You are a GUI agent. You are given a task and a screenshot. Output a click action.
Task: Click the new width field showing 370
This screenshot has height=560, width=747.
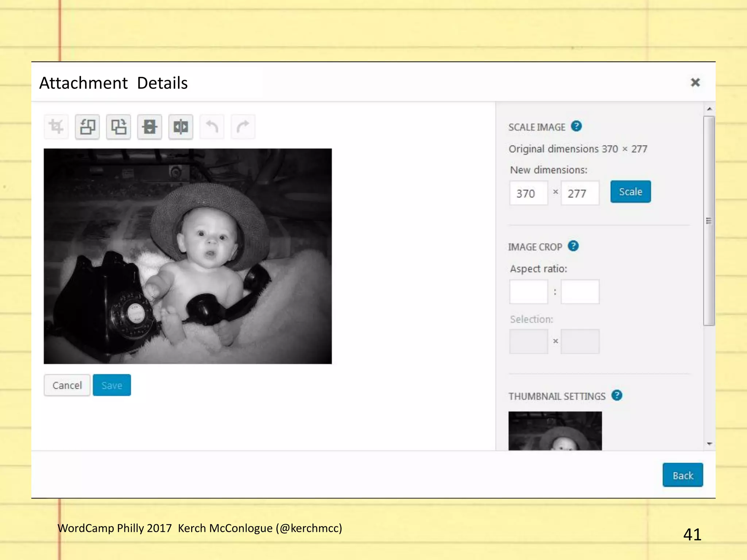click(529, 193)
